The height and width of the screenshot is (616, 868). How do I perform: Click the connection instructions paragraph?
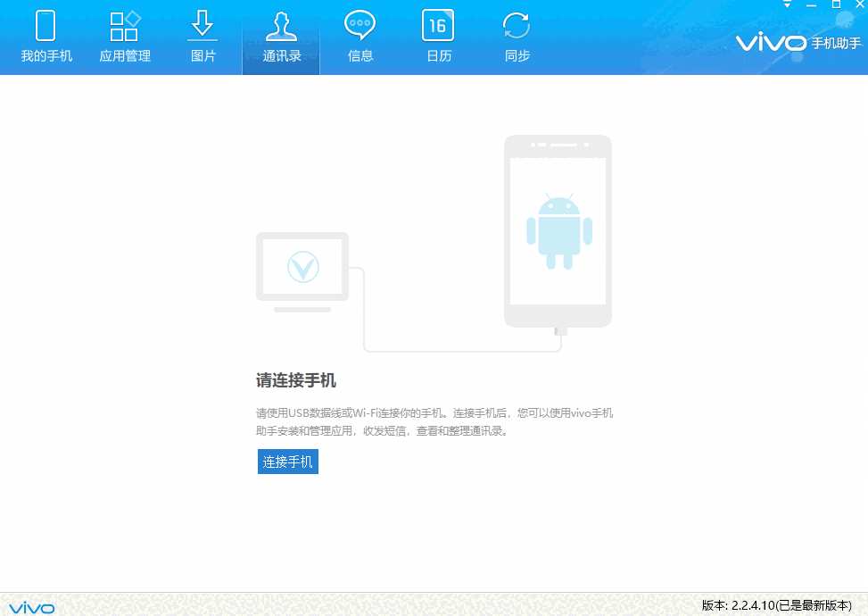tap(434, 420)
